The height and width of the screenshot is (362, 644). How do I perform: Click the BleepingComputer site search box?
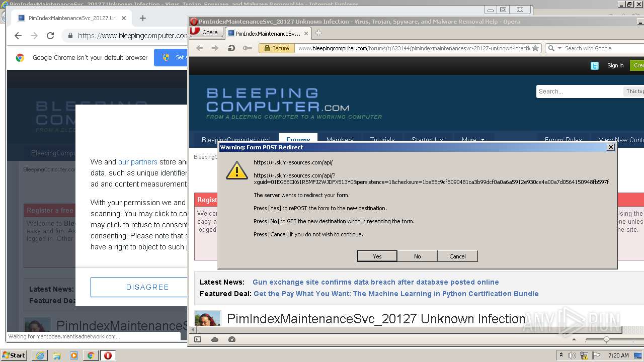point(580,92)
